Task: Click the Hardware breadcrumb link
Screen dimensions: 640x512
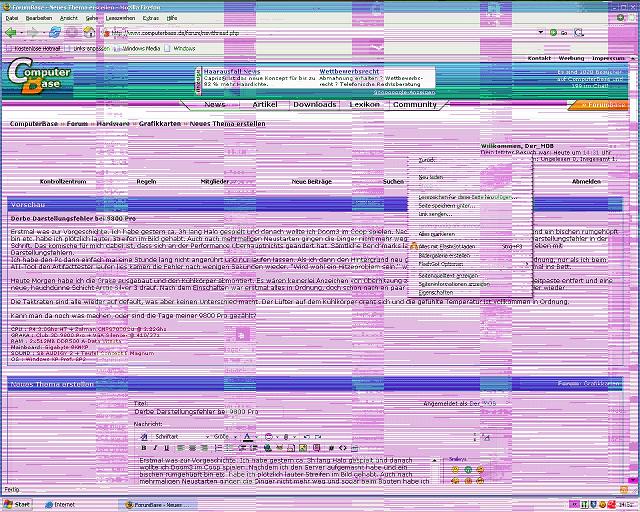Action: coord(113,124)
